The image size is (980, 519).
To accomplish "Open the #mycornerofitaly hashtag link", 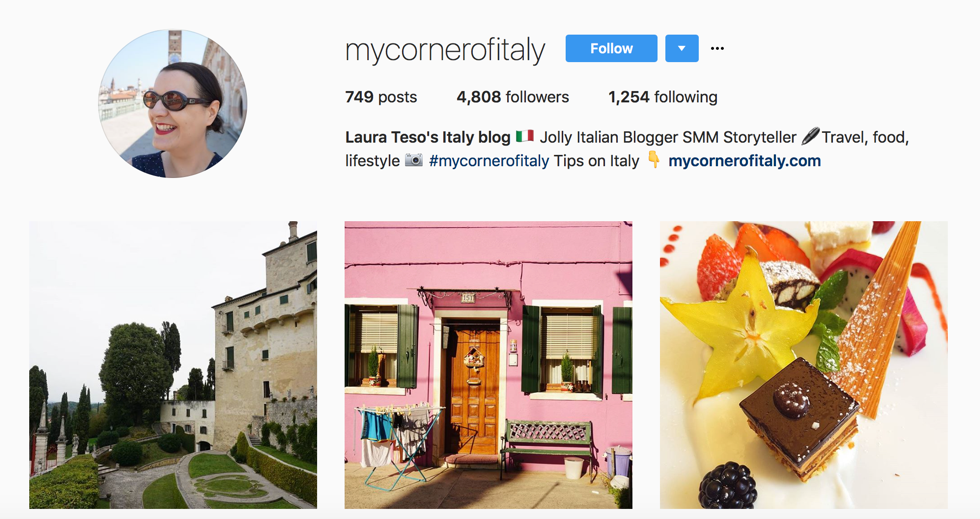I will [x=489, y=161].
